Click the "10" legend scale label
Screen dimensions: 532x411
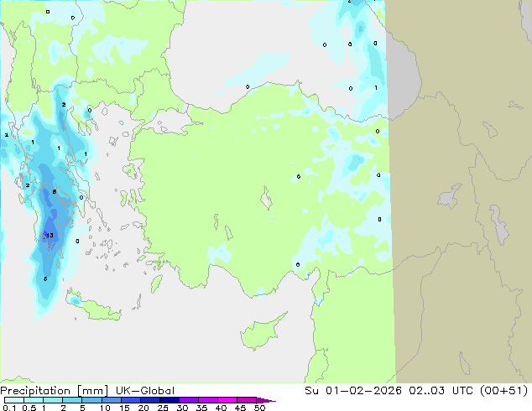(x=105, y=408)
